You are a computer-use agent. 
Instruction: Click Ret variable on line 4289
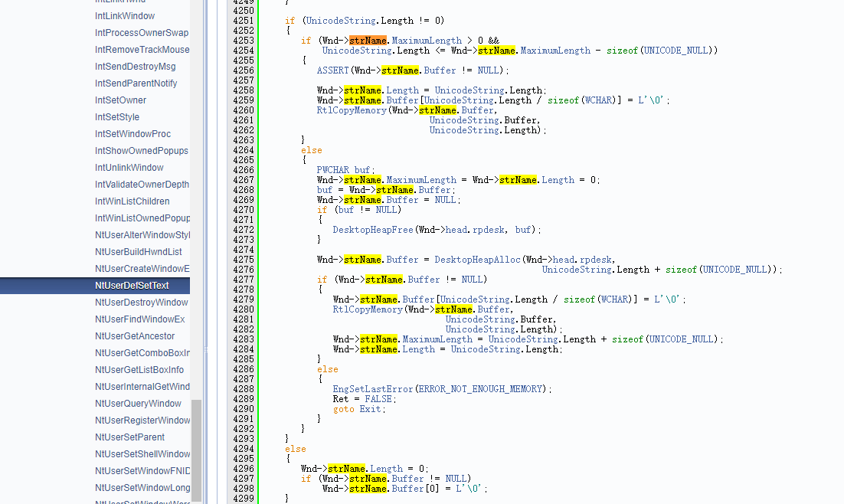[x=341, y=399]
